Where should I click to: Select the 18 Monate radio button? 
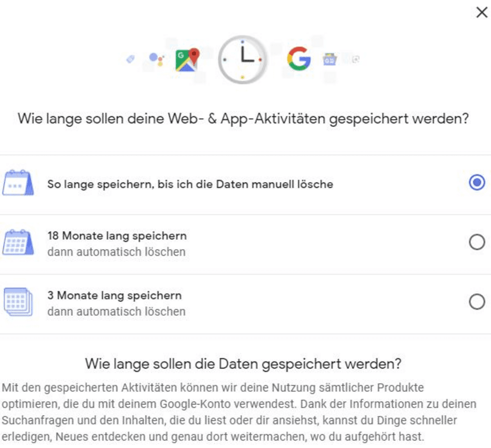[x=477, y=242]
